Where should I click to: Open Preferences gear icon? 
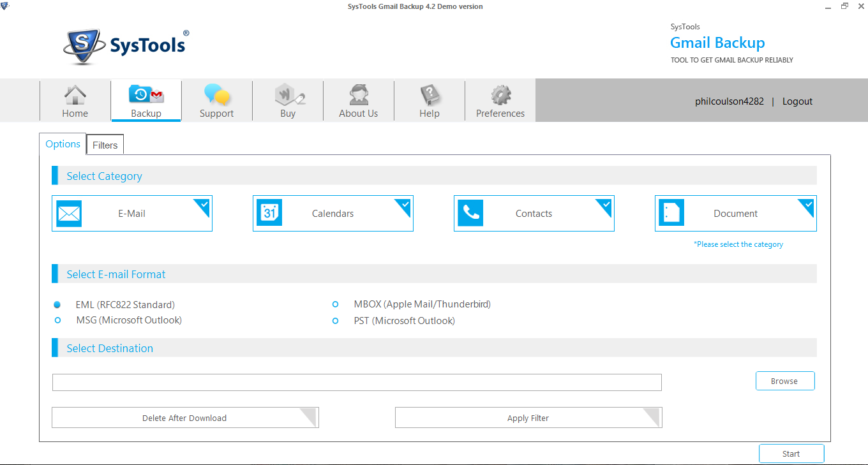pos(500,95)
